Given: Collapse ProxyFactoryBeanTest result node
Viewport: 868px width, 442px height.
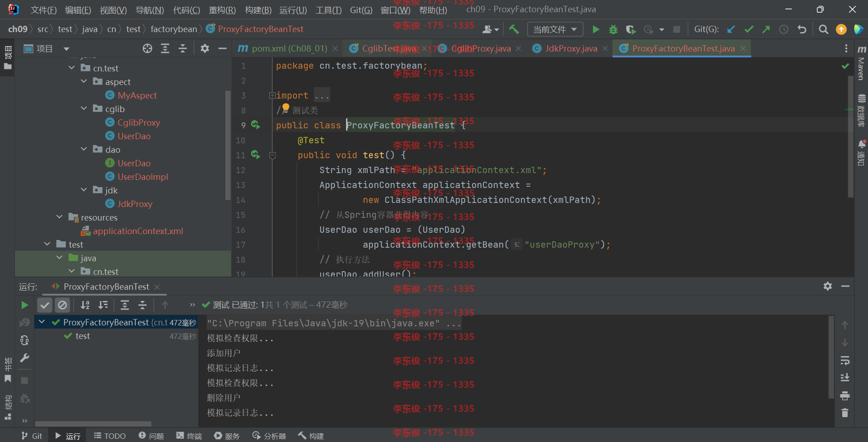Looking at the screenshot, I should click(42, 322).
